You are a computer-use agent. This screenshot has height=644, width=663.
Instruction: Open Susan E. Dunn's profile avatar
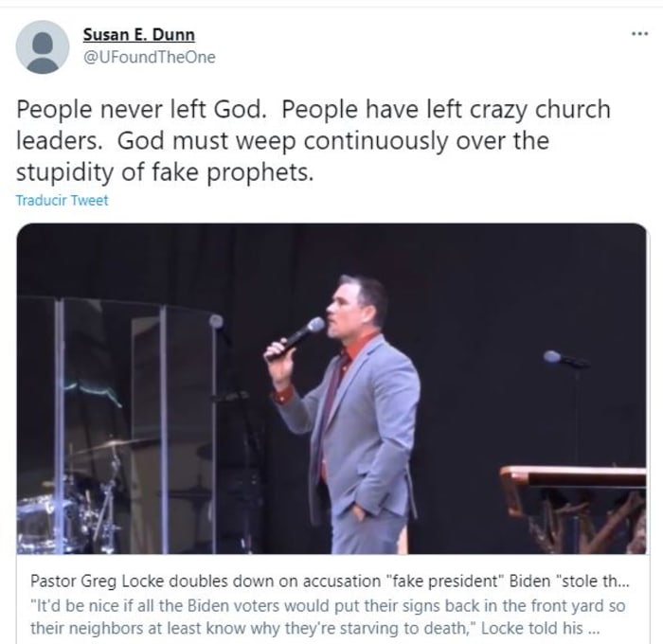click(x=43, y=46)
